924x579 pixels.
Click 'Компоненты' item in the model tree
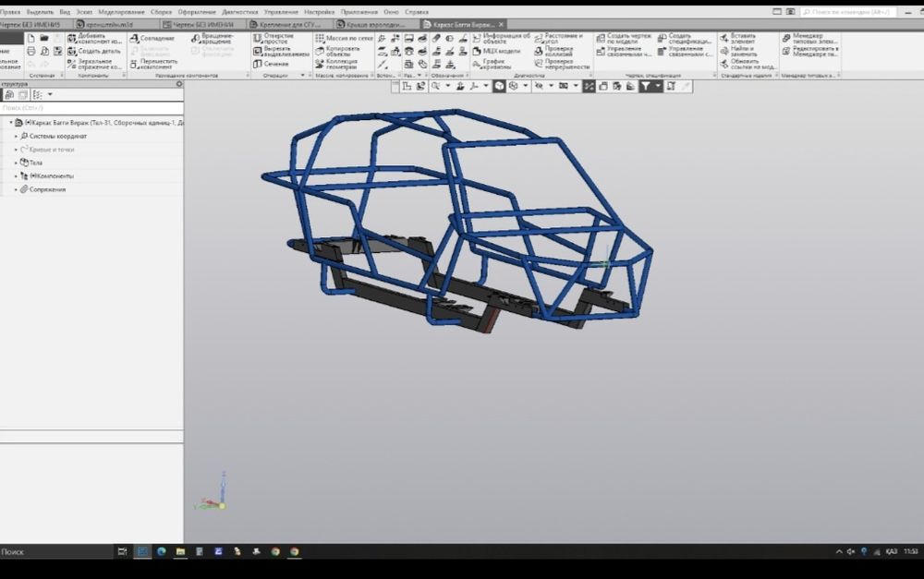(55, 175)
